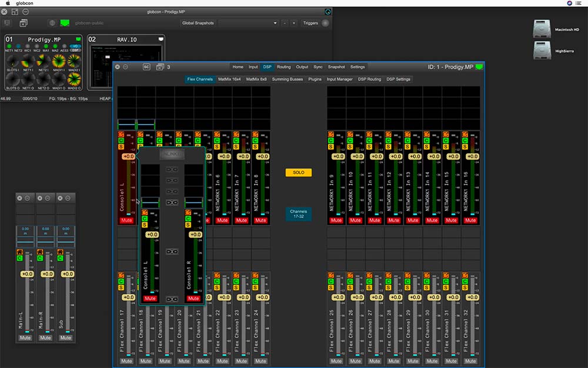Click the globe icon in globcon toolbar
The width and height of the screenshot is (588, 368).
pos(52,23)
